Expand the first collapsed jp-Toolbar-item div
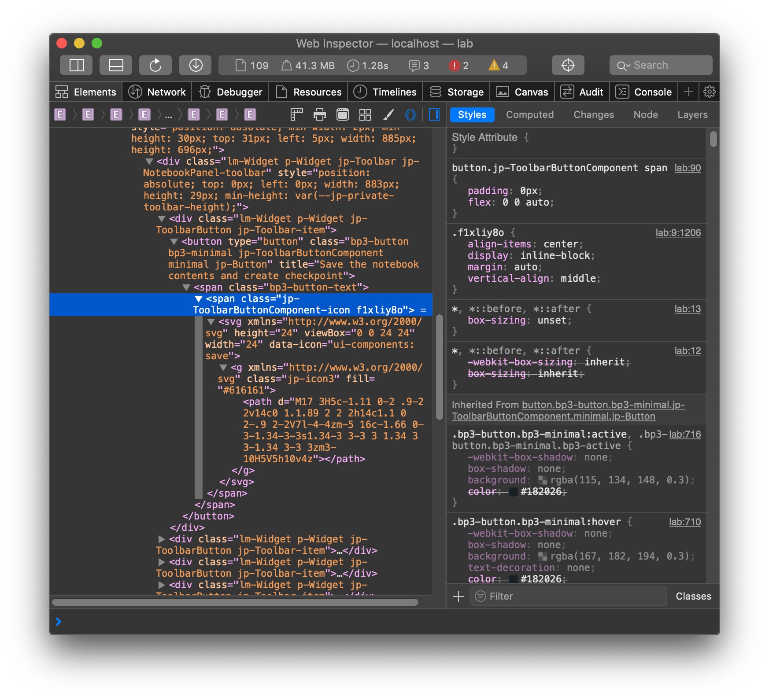This screenshot has width=769, height=700. click(x=162, y=539)
